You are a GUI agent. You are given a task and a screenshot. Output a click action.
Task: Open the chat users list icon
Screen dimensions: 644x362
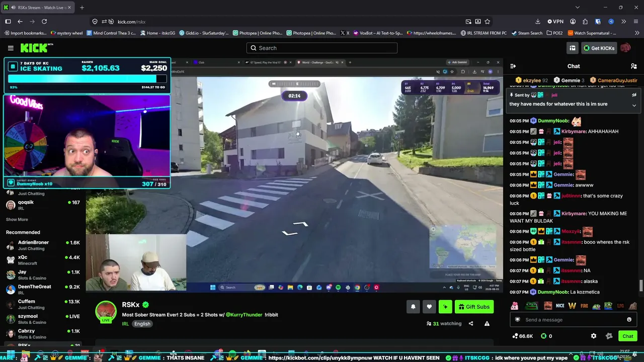pos(634,66)
